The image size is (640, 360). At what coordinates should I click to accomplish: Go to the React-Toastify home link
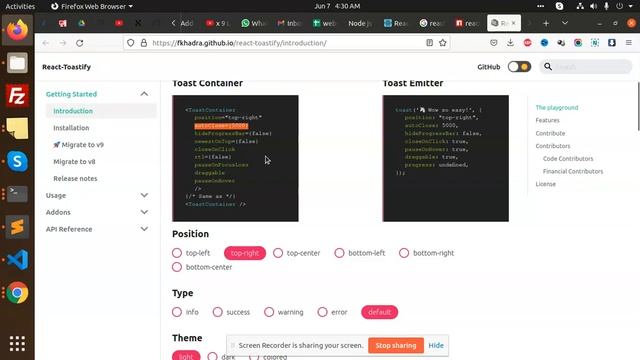tap(67, 67)
